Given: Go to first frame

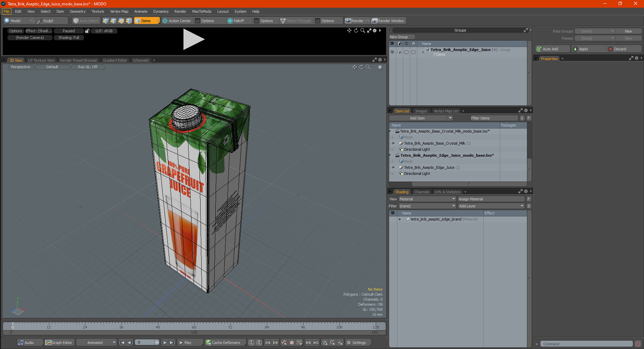Looking at the screenshot, I should [122, 343].
